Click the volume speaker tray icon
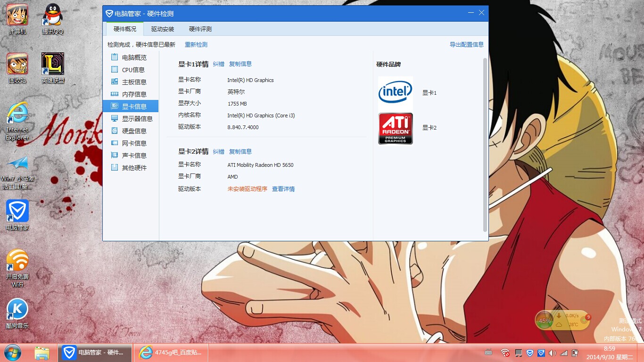Screen dimensions: 644x362 coord(552,353)
